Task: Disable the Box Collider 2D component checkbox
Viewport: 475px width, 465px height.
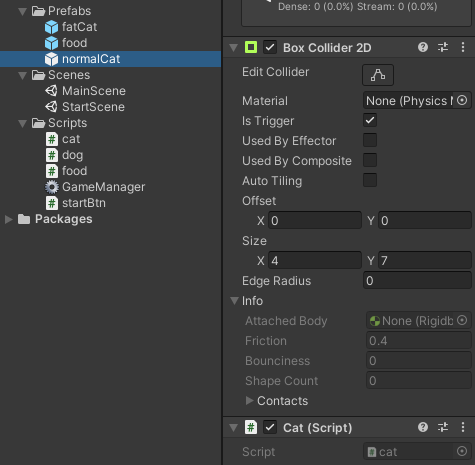Action: point(270,47)
